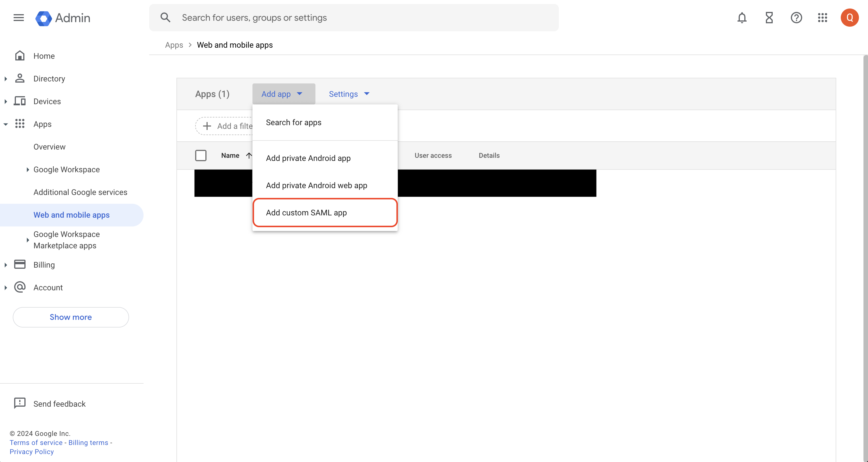Viewport: 868px width, 462px height.
Task: Tick the select-all apps checkbox
Action: click(201, 156)
